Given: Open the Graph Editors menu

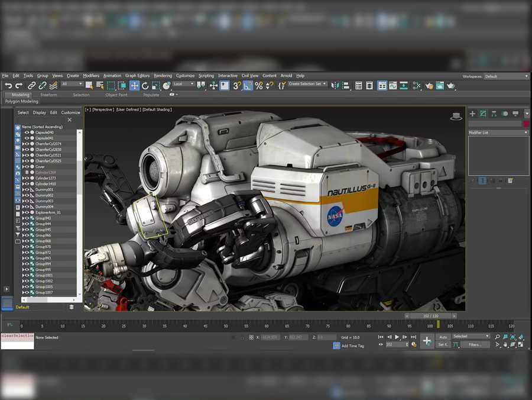Looking at the screenshot, I should 137,76.
